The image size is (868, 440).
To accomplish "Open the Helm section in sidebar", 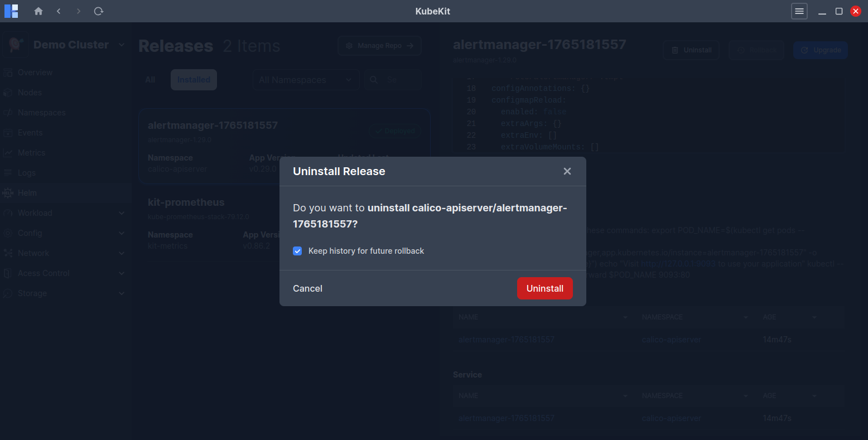I will point(26,192).
